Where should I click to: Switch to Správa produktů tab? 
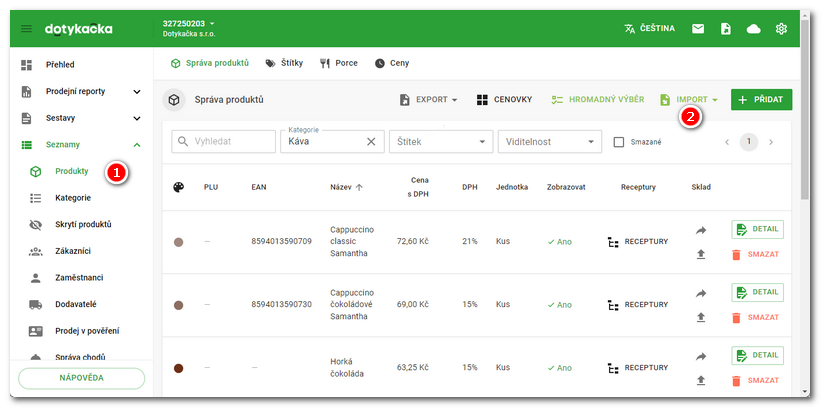(210, 63)
